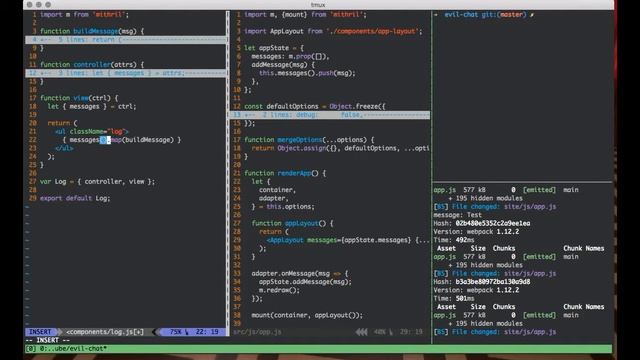Click the 'return Object.assign({}, defaultOptions' line

tap(340, 148)
